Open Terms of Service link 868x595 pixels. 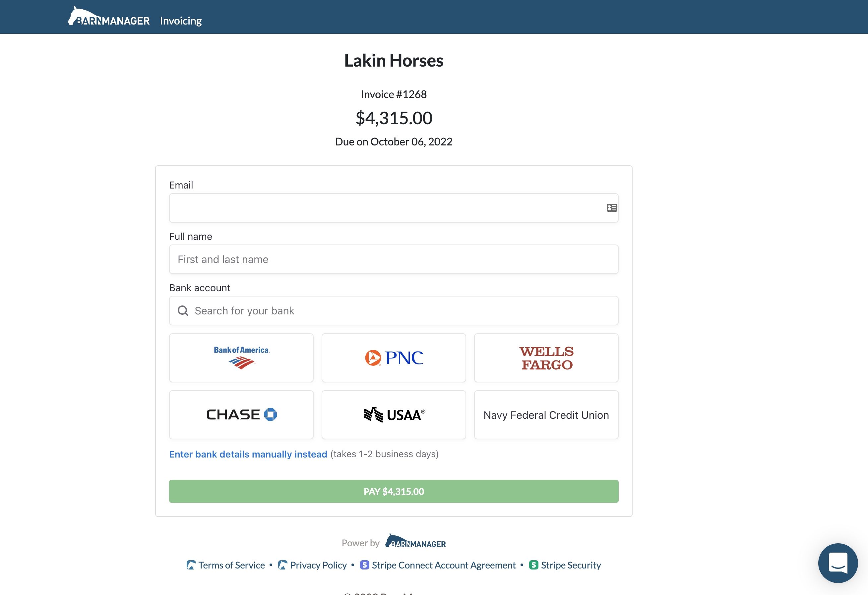[x=225, y=565]
